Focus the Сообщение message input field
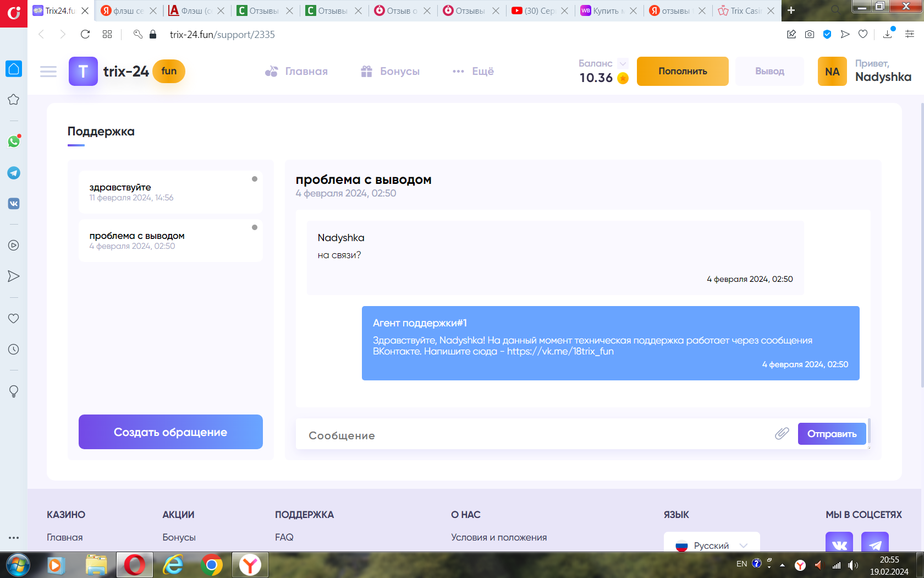 coord(535,435)
